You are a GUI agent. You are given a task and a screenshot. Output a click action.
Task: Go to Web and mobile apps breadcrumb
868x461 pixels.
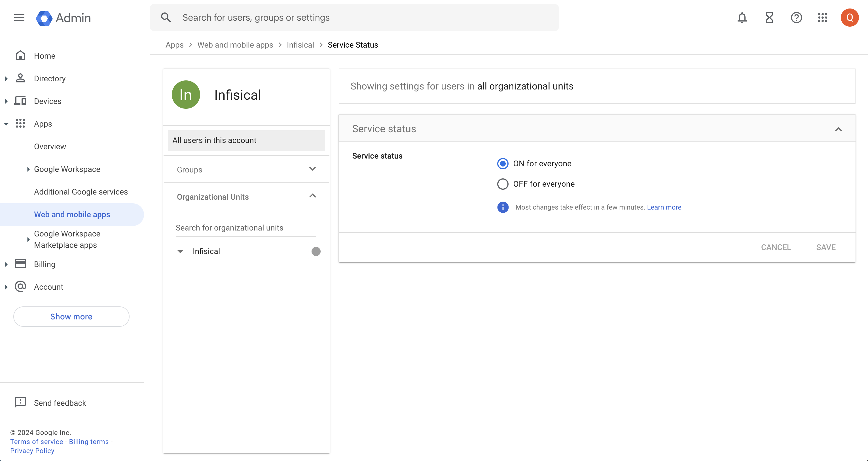coord(235,45)
